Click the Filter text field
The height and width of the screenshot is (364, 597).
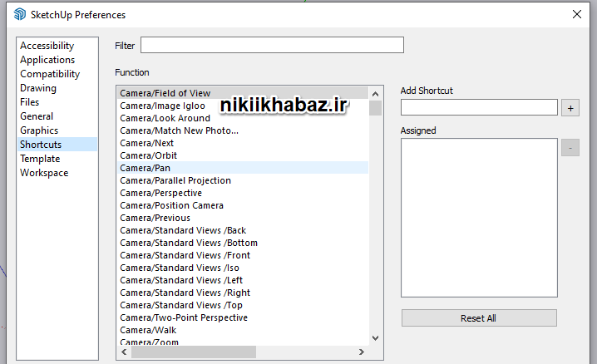272,45
